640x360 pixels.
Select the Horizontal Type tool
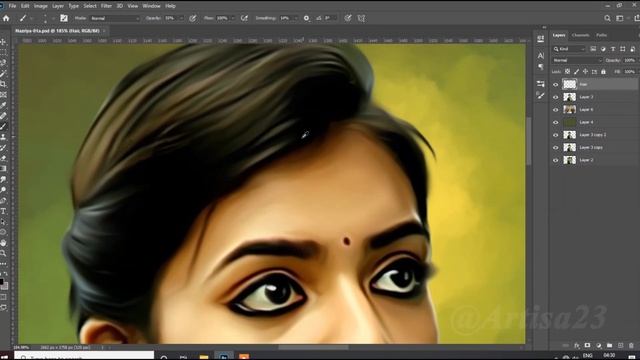pyautogui.click(x=3, y=211)
